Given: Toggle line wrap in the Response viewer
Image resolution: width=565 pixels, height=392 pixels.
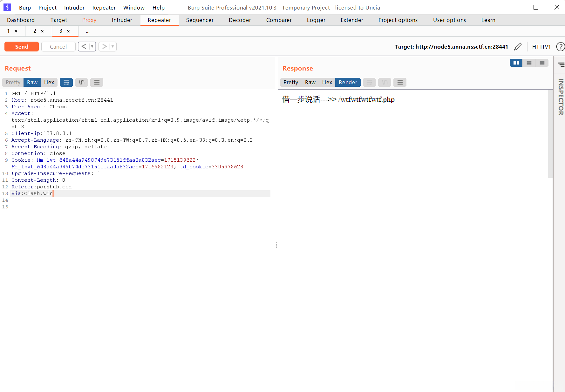Looking at the screenshot, I should click(x=369, y=82).
